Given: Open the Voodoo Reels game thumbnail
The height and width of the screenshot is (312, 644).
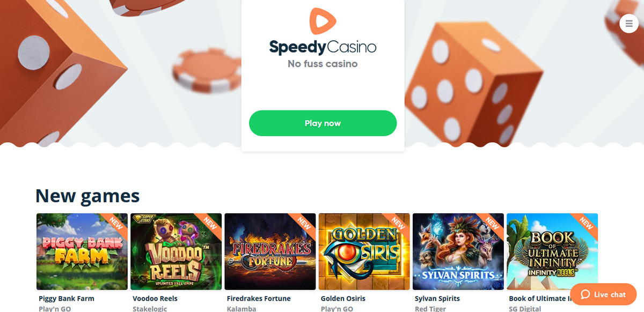Looking at the screenshot, I should (x=176, y=251).
